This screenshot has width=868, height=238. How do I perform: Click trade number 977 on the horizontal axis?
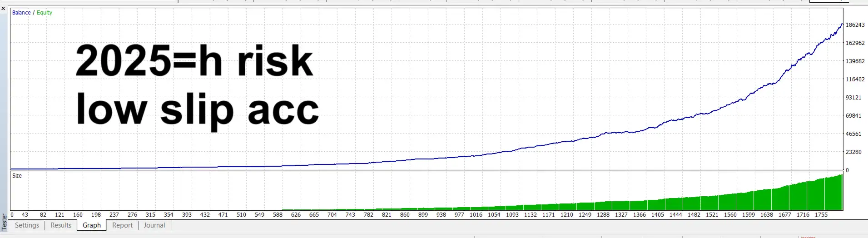[x=459, y=215]
